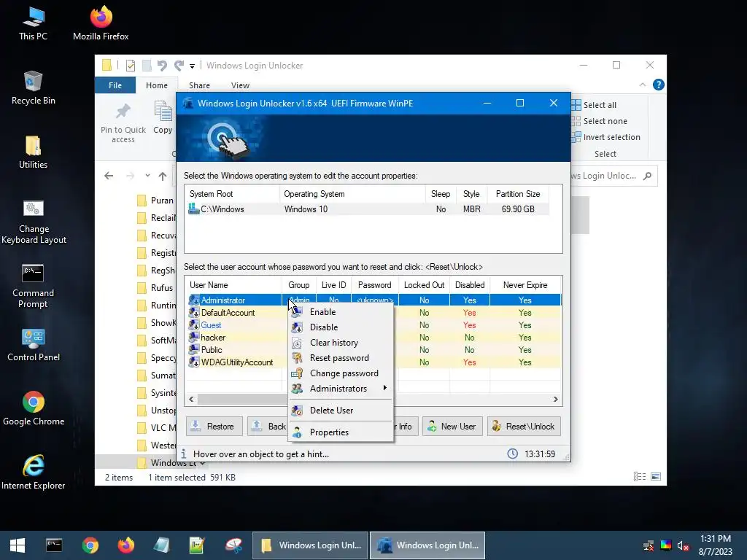Image resolution: width=747 pixels, height=560 pixels.
Task: Choose Disable from context menu
Action: pyautogui.click(x=341, y=327)
